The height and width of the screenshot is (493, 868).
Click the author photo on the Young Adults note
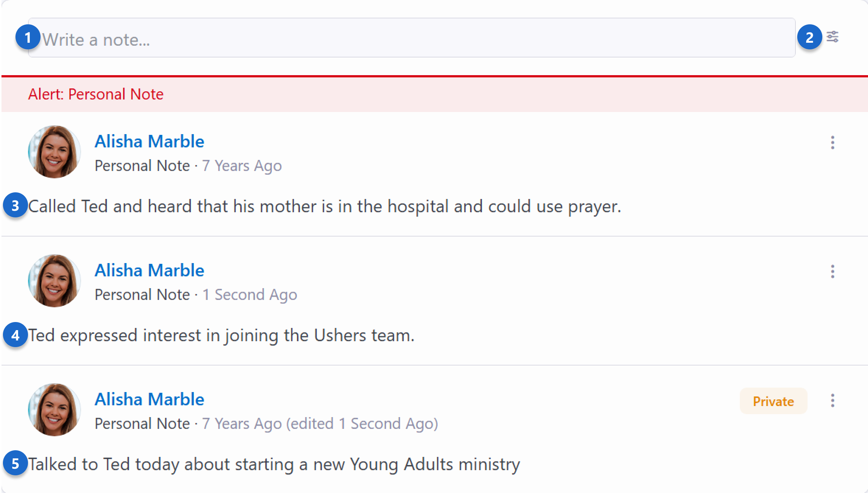pos(55,409)
